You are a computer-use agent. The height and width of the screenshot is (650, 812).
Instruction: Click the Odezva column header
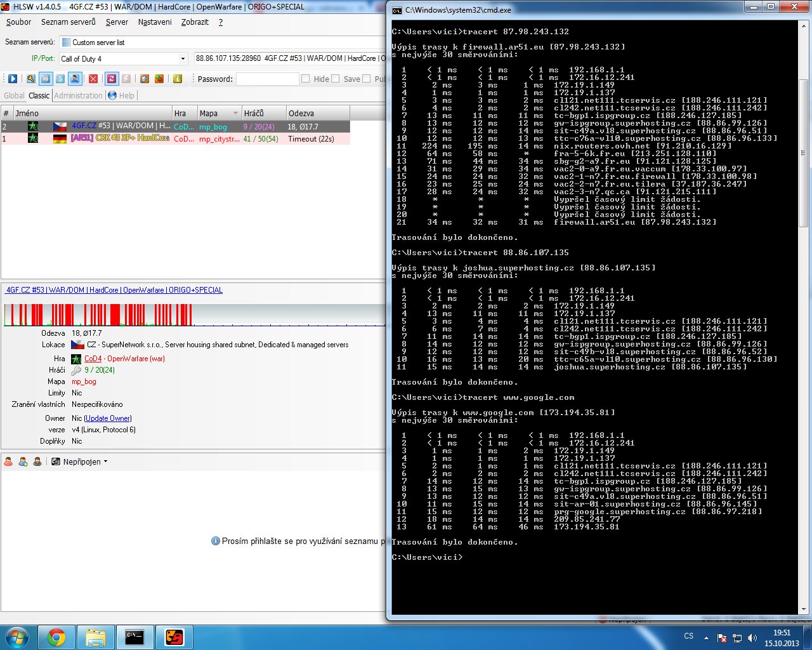(x=318, y=113)
